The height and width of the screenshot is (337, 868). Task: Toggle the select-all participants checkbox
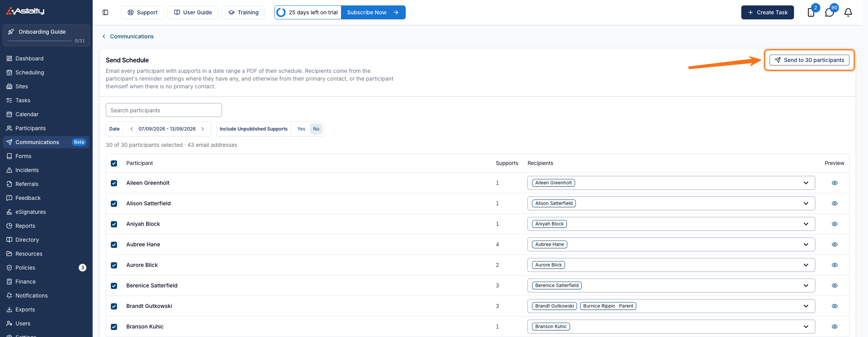point(114,163)
